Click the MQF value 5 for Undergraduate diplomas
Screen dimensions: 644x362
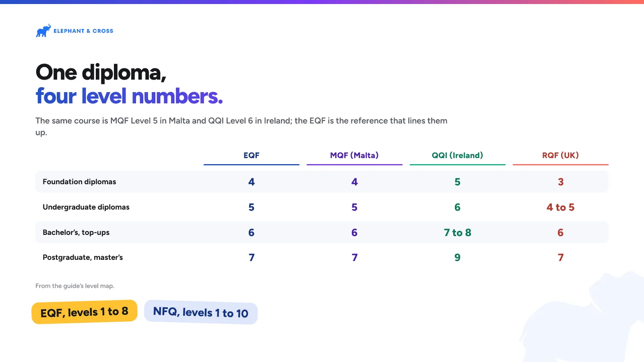click(x=355, y=207)
